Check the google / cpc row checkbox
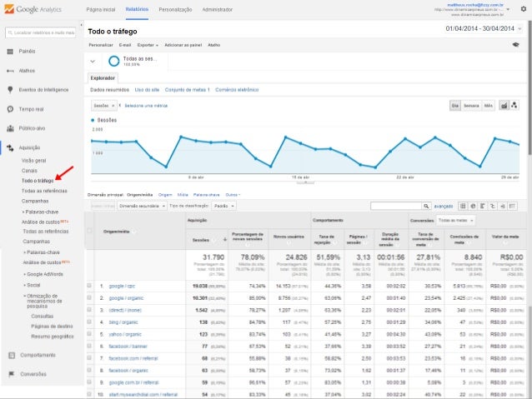The height and width of the screenshot is (399, 532). click(x=90, y=285)
